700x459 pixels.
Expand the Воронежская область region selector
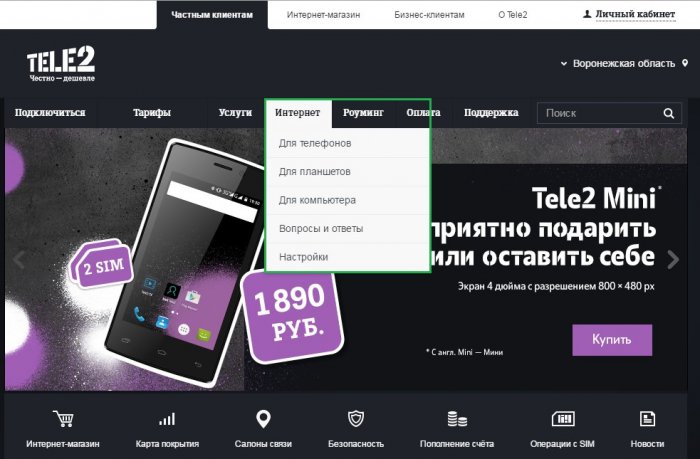tap(624, 63)
